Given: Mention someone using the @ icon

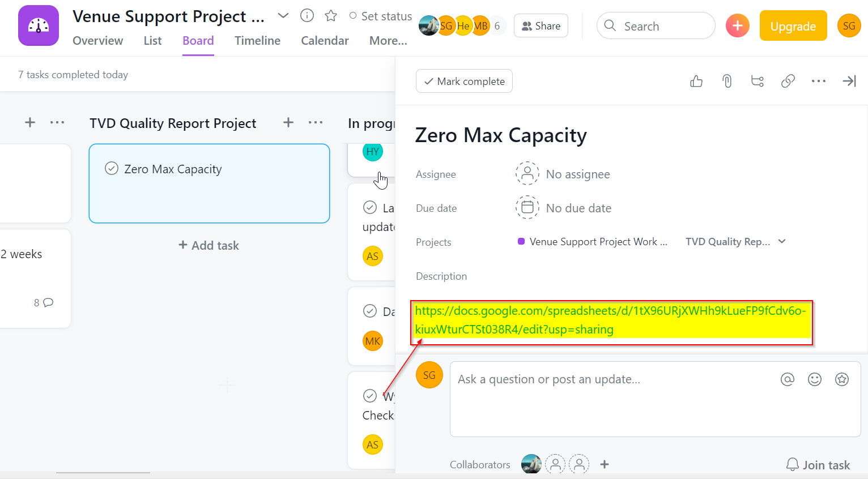Looking at the screenshot, I should [788, 379].
